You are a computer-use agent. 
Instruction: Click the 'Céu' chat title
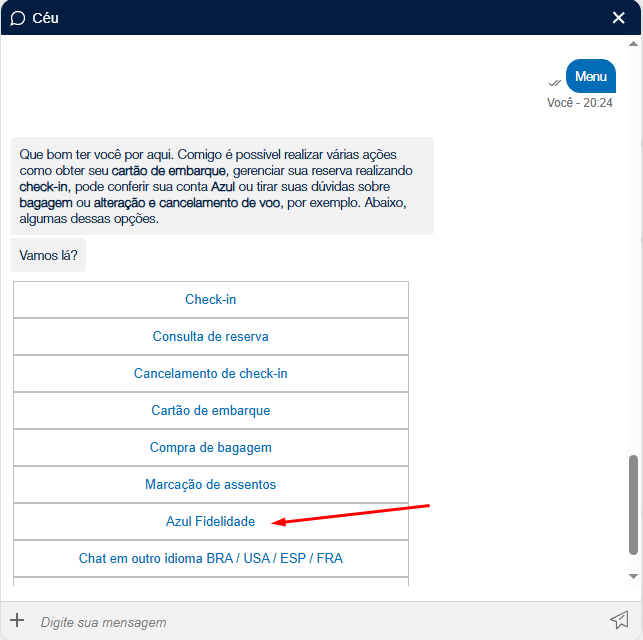point(46,18)
